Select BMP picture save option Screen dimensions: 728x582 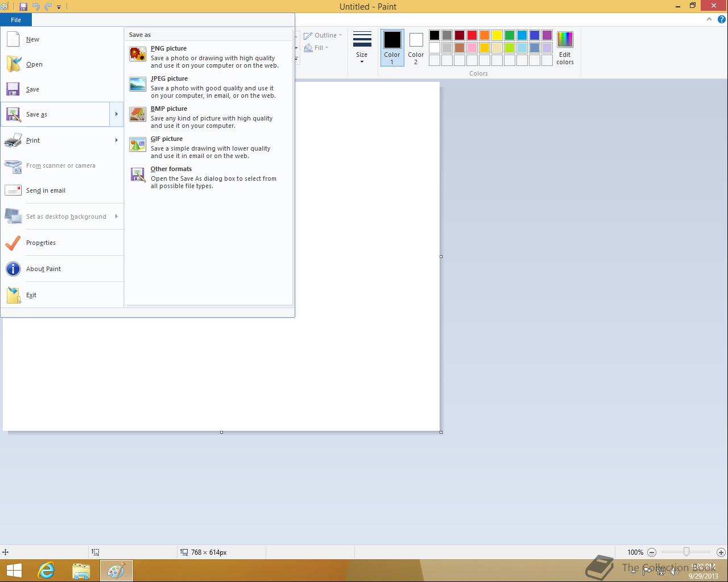click(208, 117)
